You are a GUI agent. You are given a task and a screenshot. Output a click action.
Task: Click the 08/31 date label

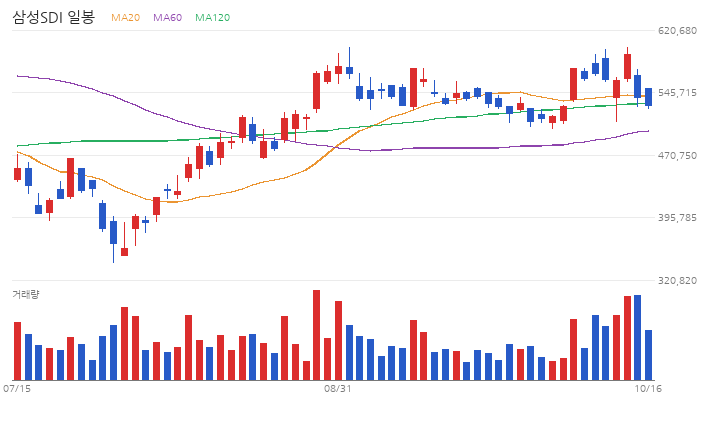click(338, 389)
